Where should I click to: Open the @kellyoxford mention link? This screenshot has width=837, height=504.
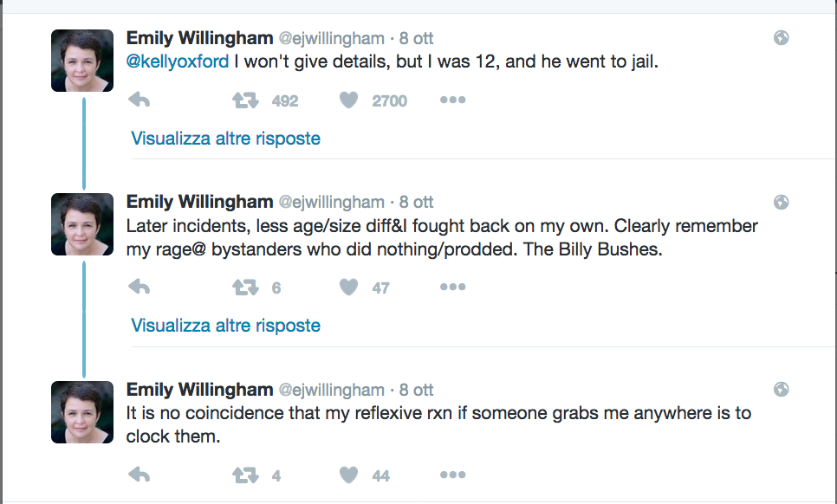pos(178,62)
